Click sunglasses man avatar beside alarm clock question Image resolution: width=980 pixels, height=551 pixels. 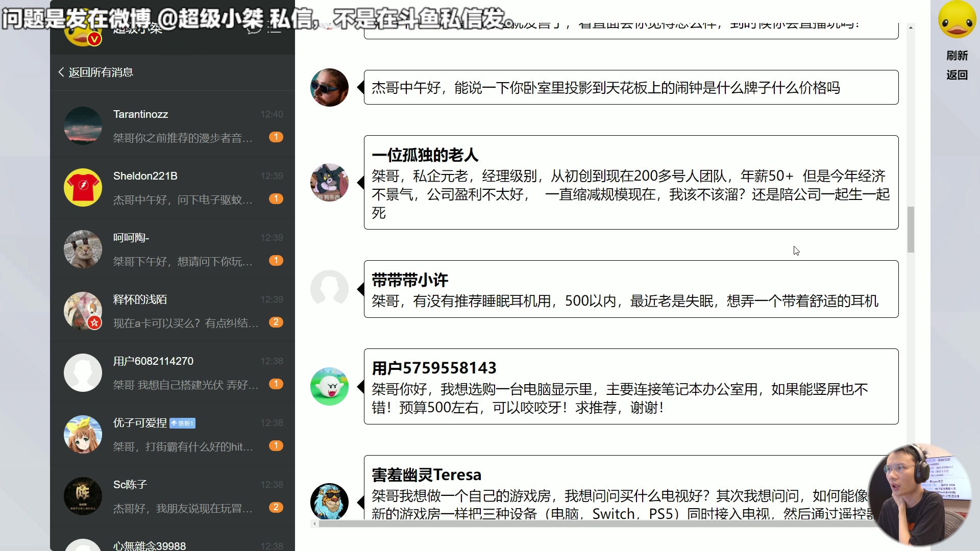click(x=329, y=87)
